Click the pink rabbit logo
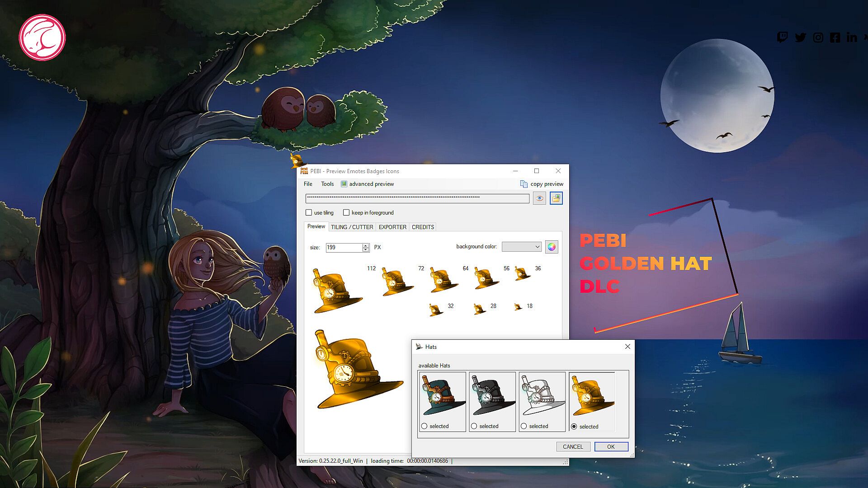The height and width of the screenshot is (488, 868). 42,38
